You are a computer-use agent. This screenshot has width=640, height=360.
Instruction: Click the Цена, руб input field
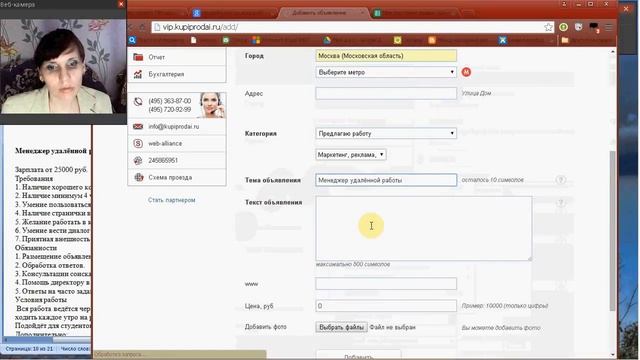pyautogui.click(x=386, y=306)
